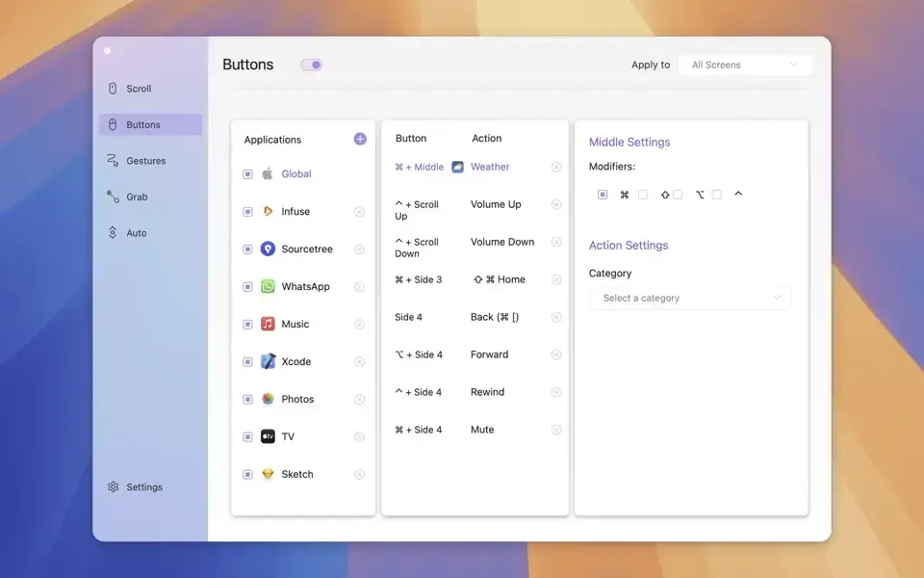Click the Photos app icon

(x=268, y=399)
